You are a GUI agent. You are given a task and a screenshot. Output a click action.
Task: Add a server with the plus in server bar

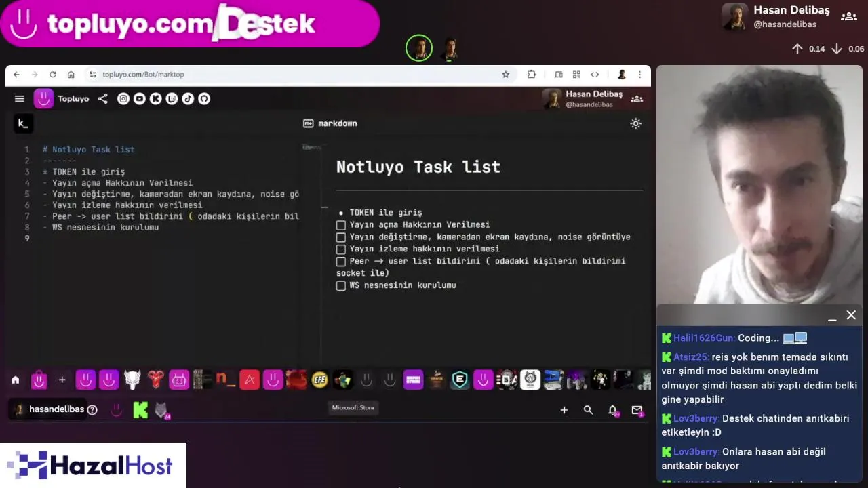point(62,380)
